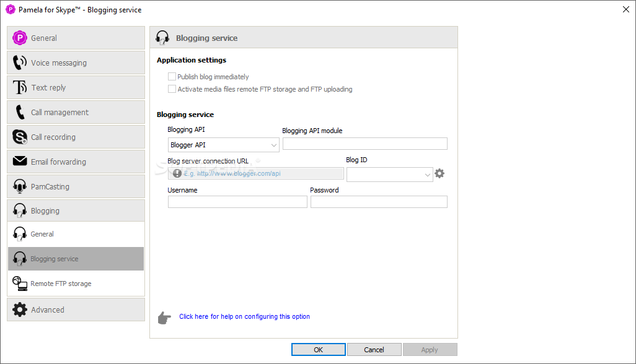Click the Call management handset icon
636x364 pixels.
20,112
